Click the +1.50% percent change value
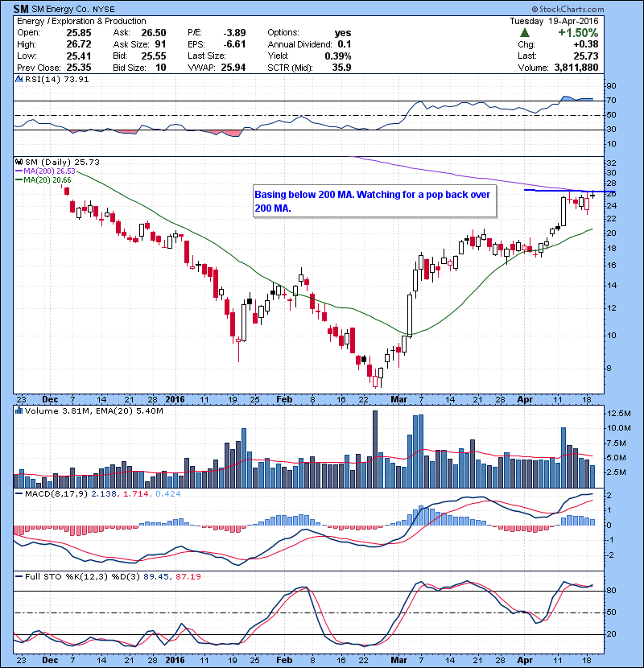The height and width of the screenshot is (668, 644). point(578,33)
